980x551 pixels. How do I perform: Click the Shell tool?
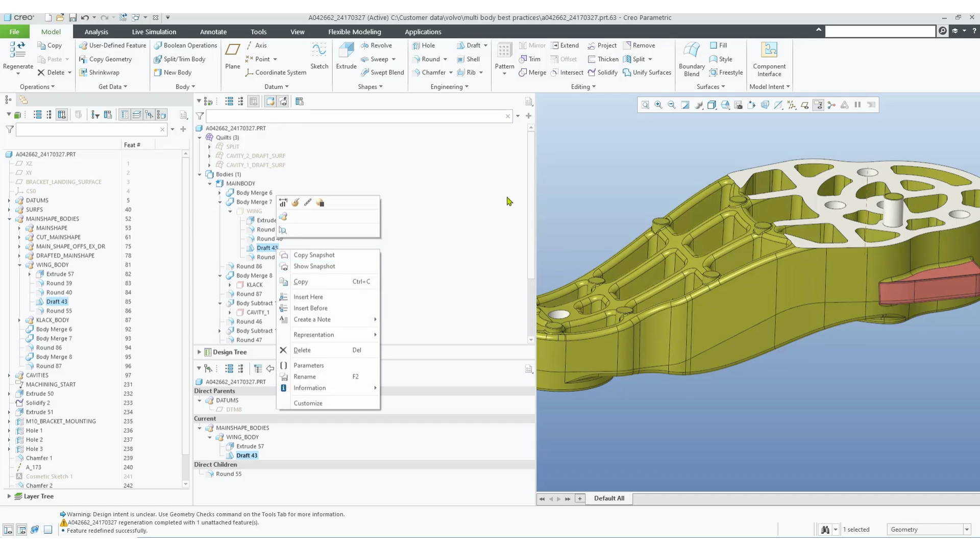coord(468,59)
